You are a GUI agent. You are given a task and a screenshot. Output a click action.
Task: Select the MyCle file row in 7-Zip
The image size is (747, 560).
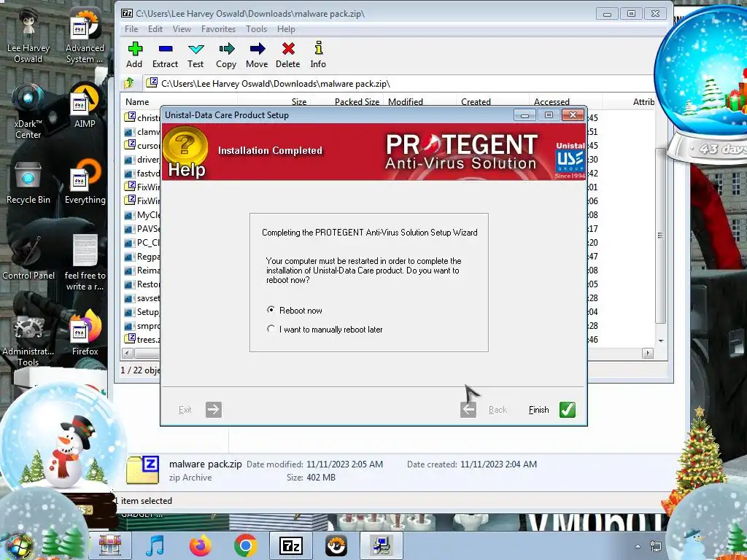142,215
